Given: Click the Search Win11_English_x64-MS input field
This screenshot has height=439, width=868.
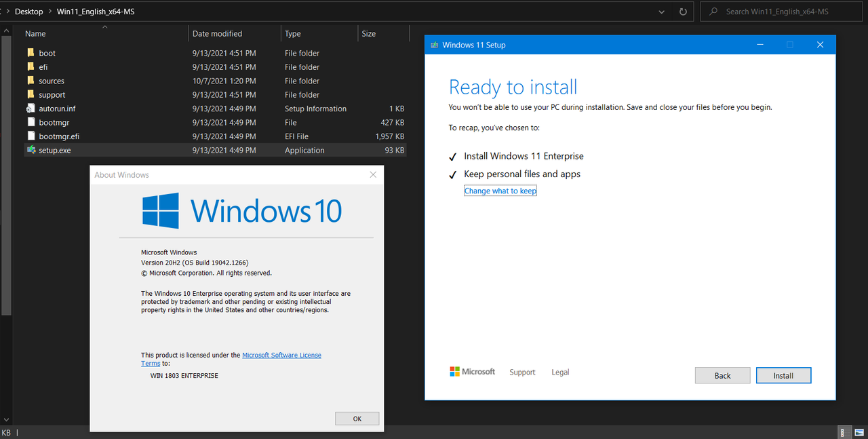Looking at the screenshot, I should (780, 12).
